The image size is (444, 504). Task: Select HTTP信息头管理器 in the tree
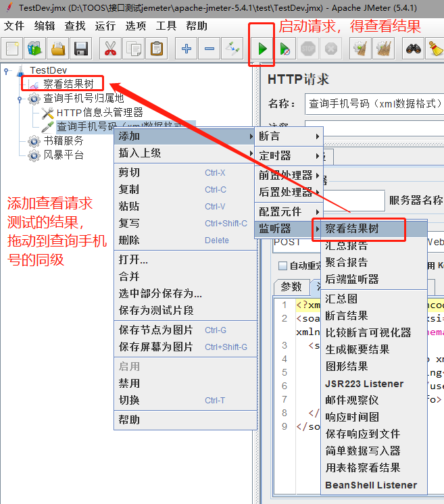click(x=99, y=113)
